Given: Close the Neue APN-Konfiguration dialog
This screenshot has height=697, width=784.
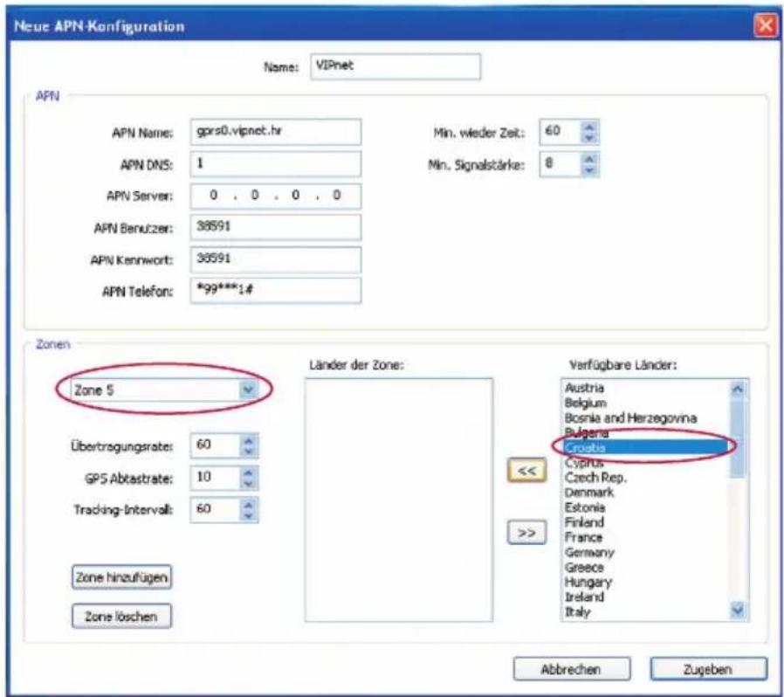Looking at the screenshot, I should [x=765, y=25].
